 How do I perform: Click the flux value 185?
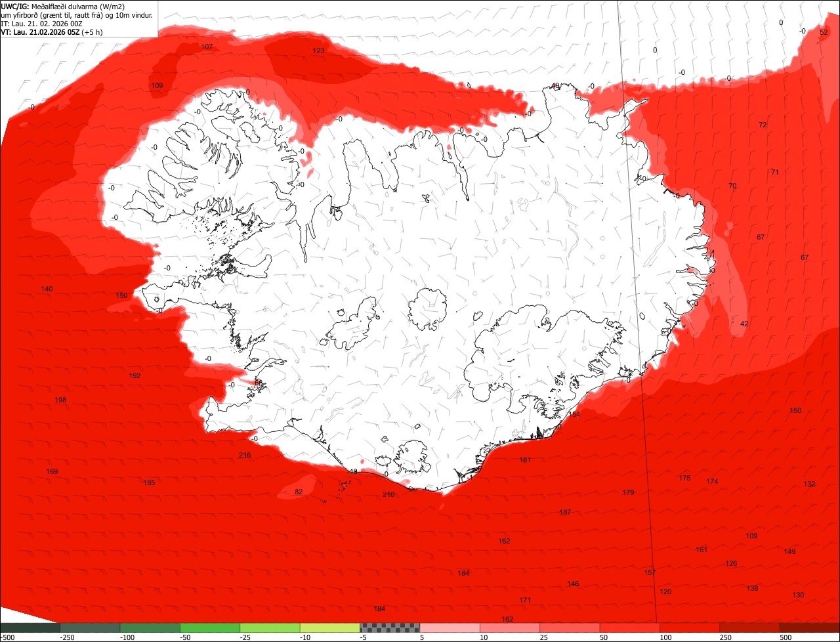tap(149, 482)
